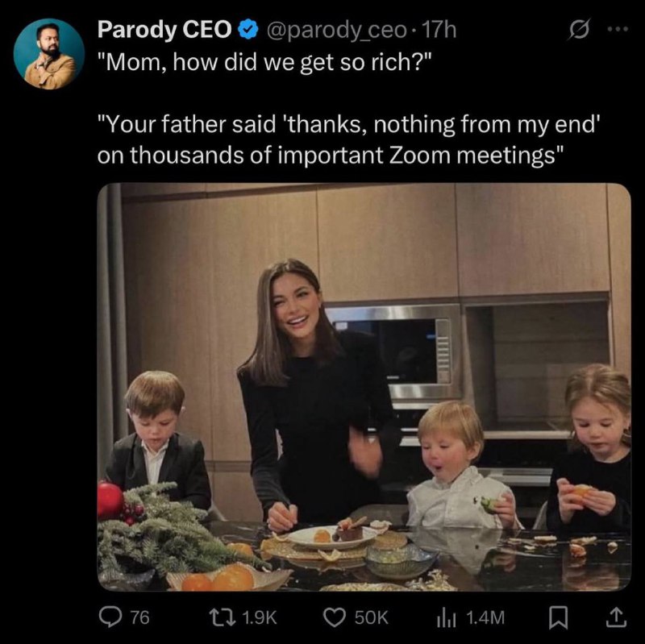Repost using the retweet arrows icon
The width and height of the screenshot is (645, 644).
tap(223, 617)
